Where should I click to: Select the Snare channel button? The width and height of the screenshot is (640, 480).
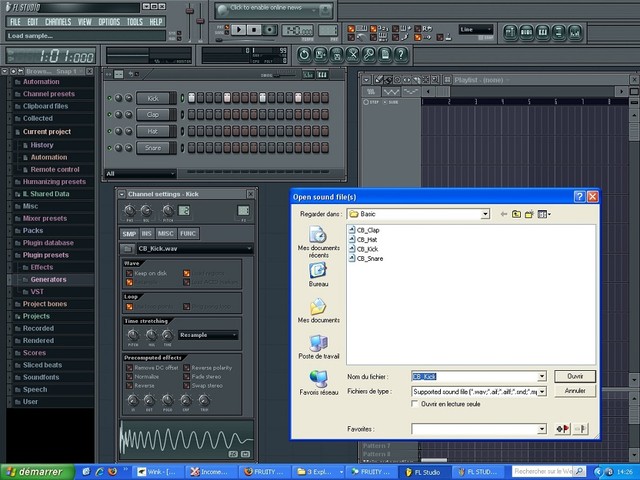(x=153, y=148)
